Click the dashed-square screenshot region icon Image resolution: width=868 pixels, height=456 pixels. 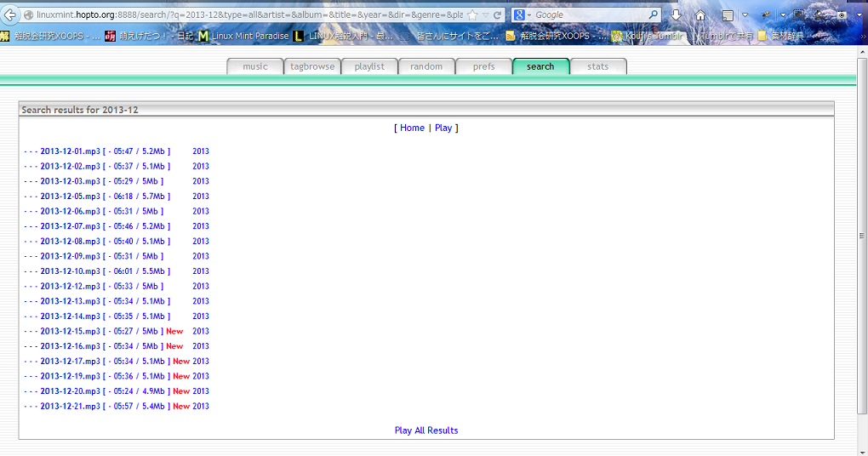(799, 15)
